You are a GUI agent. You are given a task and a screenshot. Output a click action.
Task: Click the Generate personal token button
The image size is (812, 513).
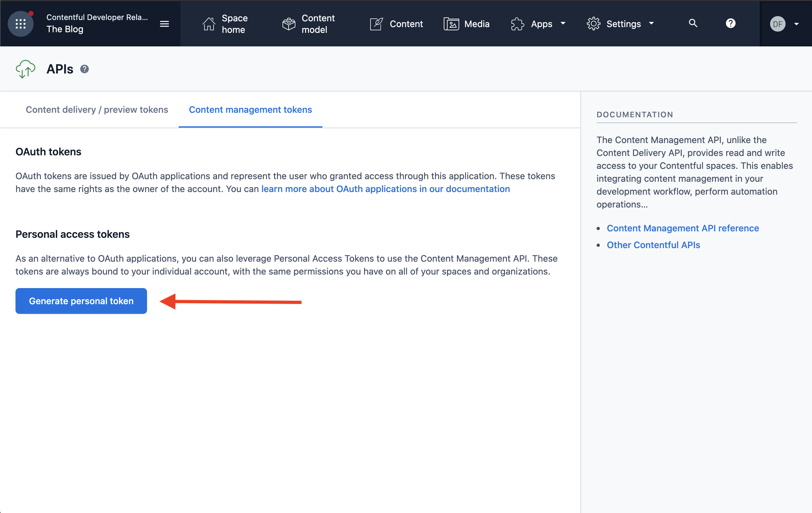point(81,301)
